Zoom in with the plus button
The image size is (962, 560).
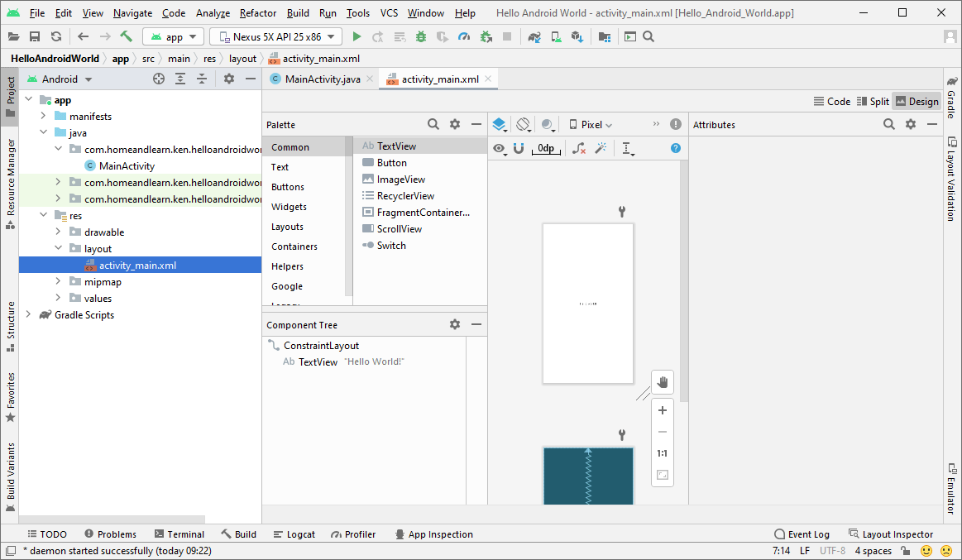tap(663, 410)
